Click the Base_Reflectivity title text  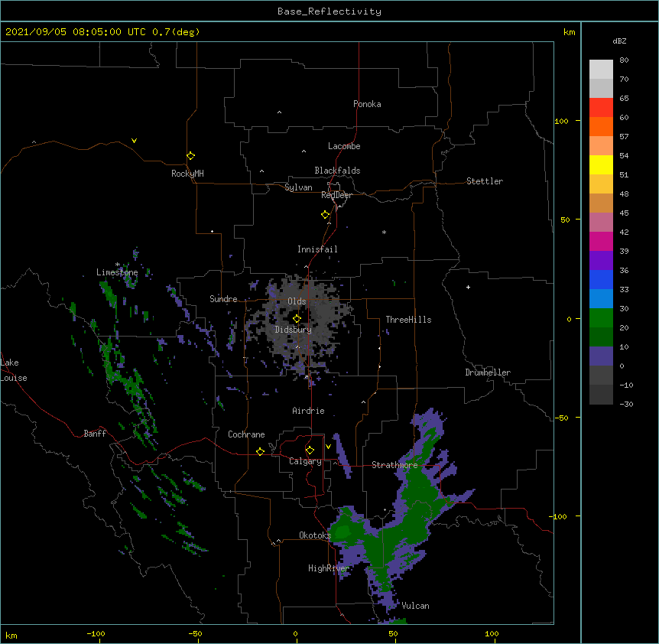click(329, 11)
